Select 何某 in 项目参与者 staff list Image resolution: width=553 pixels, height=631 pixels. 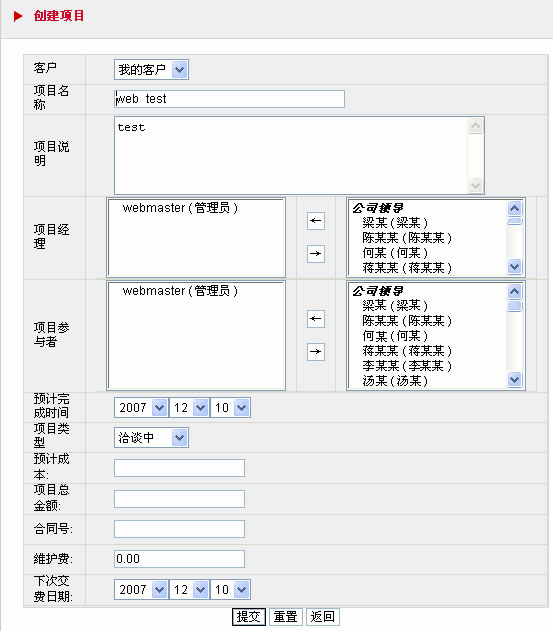point(395,336)
